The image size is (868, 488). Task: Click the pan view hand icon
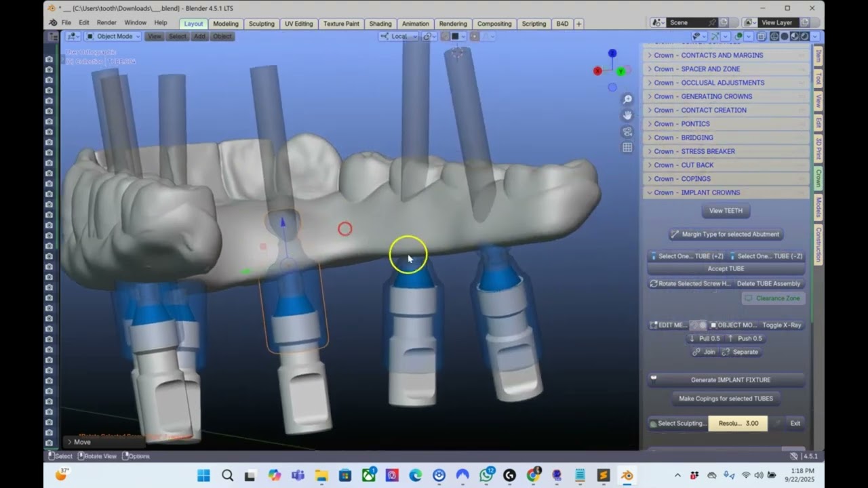pos(627,116)
